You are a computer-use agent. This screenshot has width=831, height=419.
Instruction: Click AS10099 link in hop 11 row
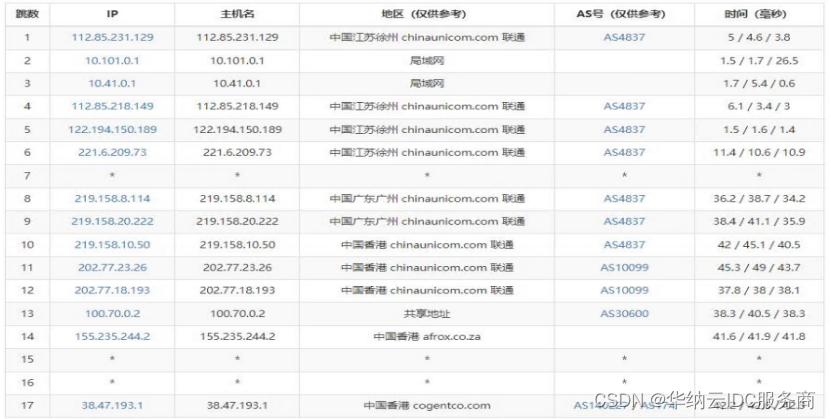(x=624, y=267)
